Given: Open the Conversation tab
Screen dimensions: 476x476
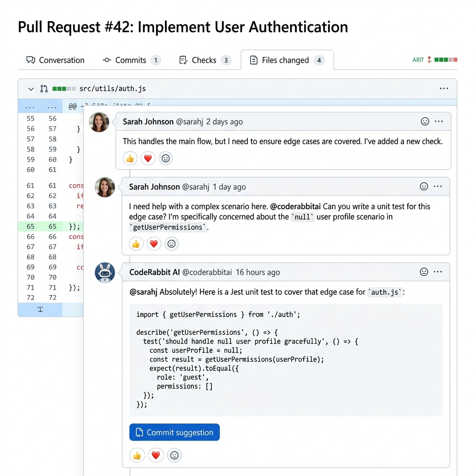Looking at the screenshot, I should (55, 60).
